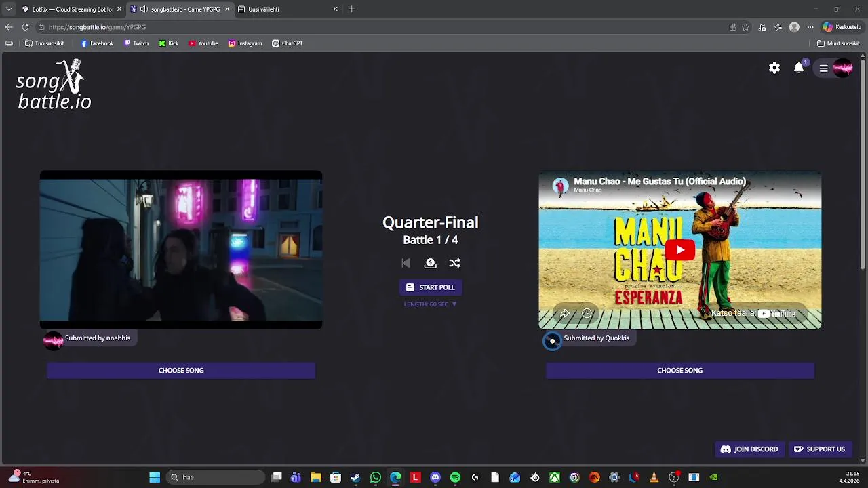Open Manu Chao video on YouTube
The width and height of the screenshot is (868, 488).
pos(753,313)
